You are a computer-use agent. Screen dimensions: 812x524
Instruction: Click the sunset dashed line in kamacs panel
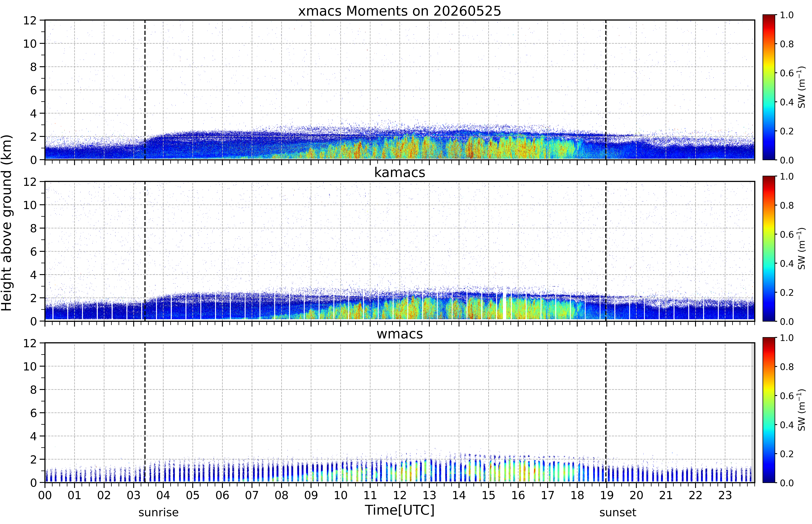coord(606,251)
